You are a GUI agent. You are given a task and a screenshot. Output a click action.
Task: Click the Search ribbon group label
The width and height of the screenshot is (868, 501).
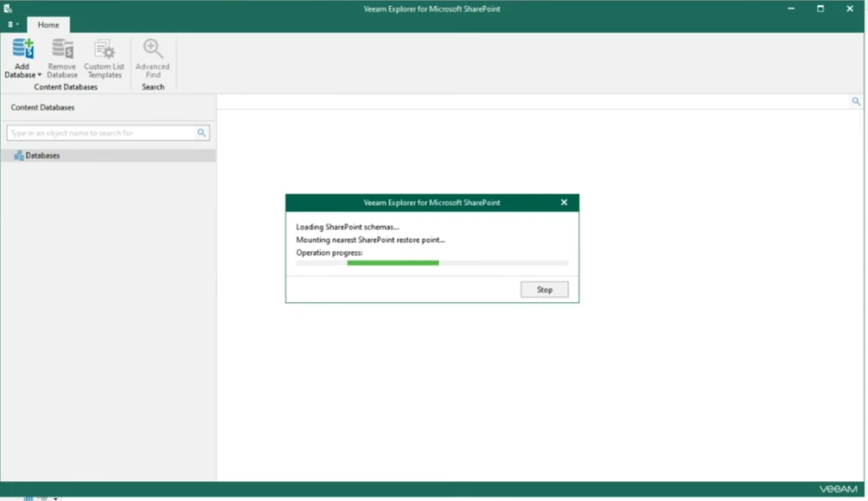coord(153,87)
